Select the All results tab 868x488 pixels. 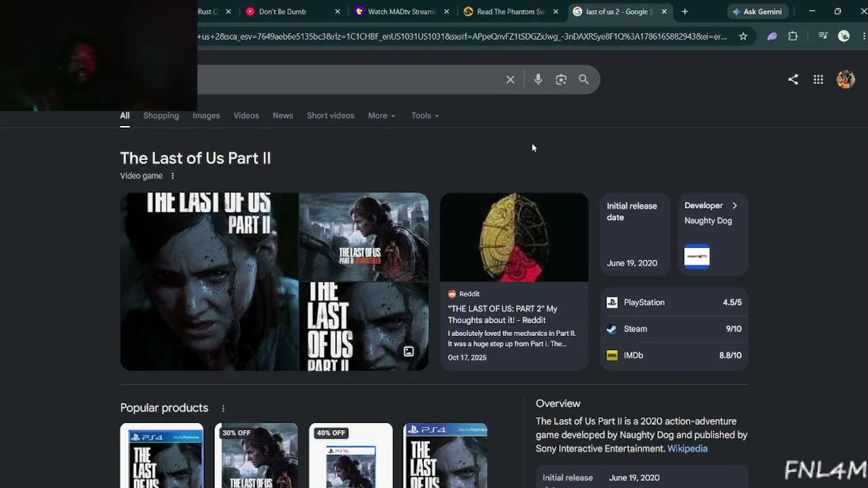pyautogui.click(x=125, y=116)
